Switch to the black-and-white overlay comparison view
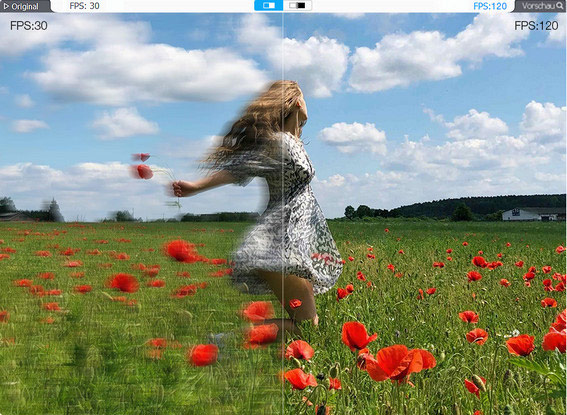The height and width of the screenshot is (415, 567). [x=297, y=5]
